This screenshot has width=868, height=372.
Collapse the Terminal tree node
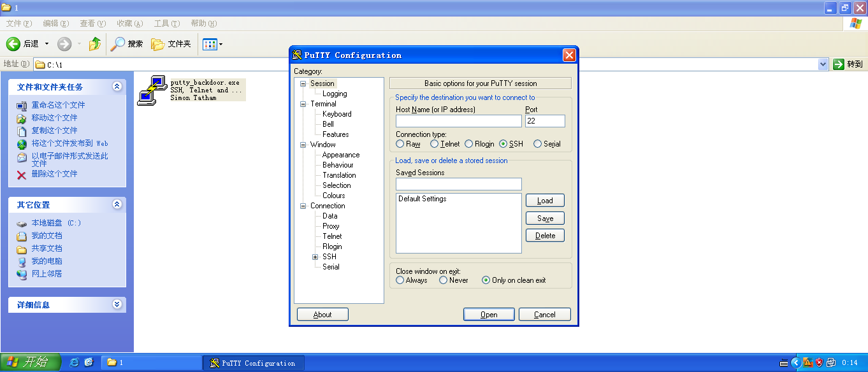click(x=303, y=104)
